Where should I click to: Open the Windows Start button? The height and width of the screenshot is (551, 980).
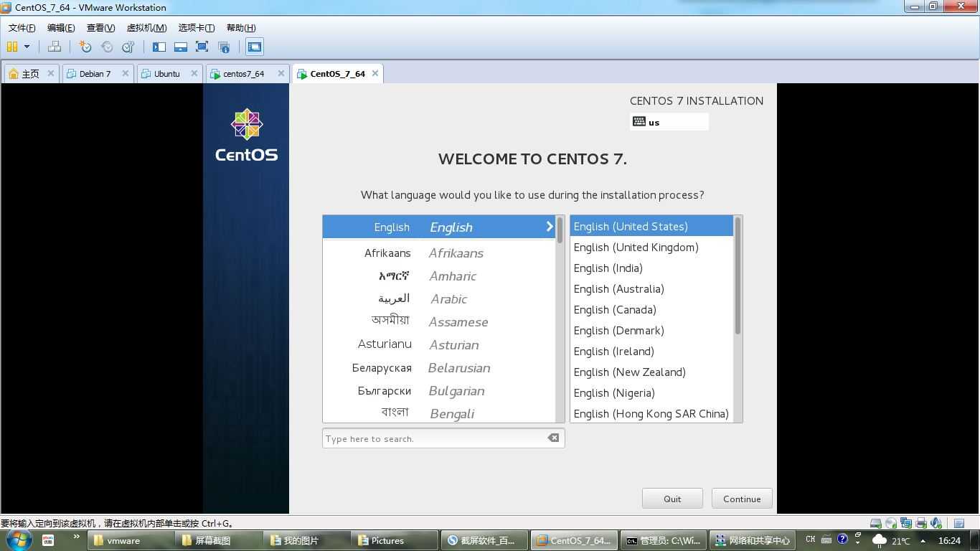point(19,540)
